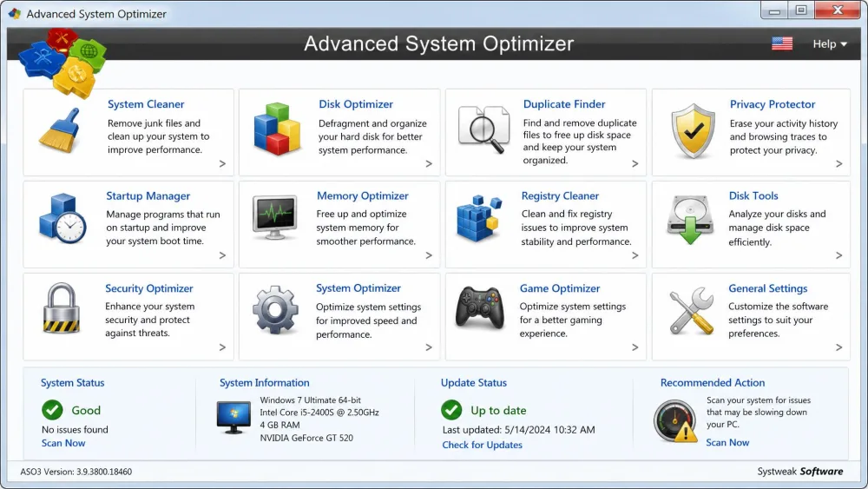Screen dimensions: 868x489
Task: Open the General Settings title link
Action: point(768,288)
